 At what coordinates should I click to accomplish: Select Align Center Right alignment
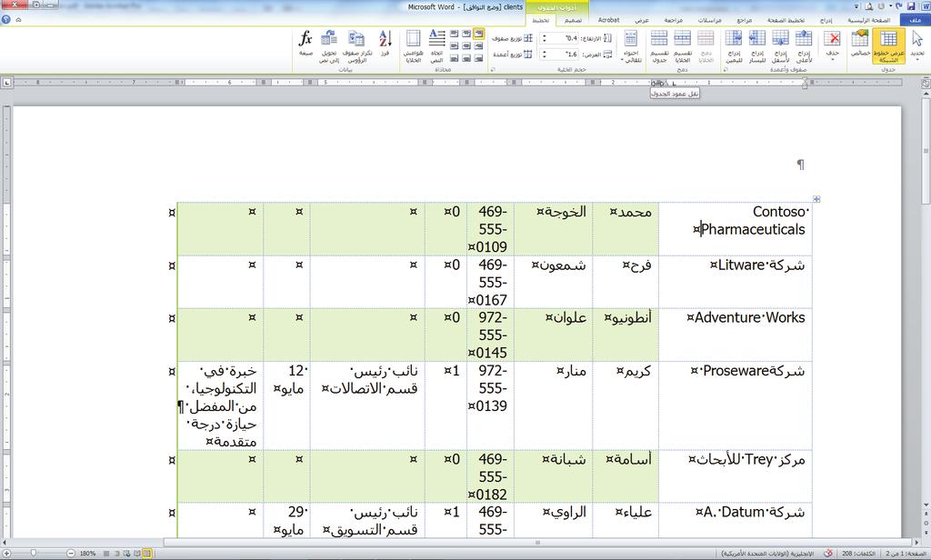pos(478,45)
